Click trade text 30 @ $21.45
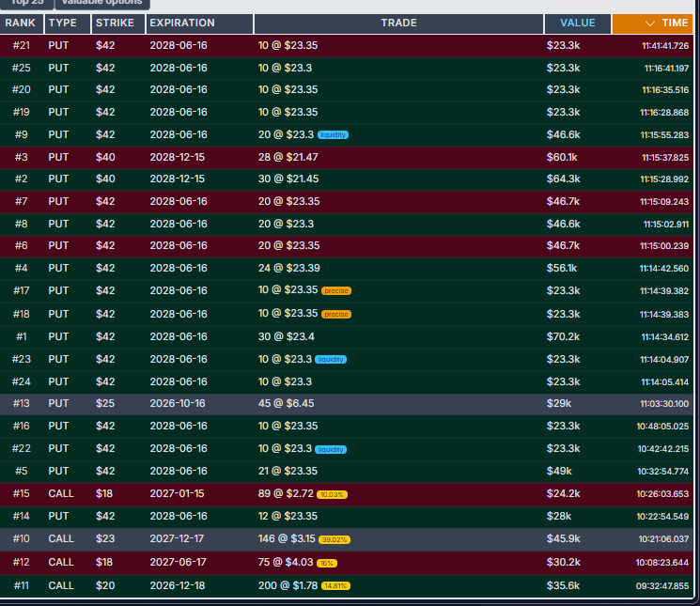Viewport: 700px width, 606px height. coord(288,179)
